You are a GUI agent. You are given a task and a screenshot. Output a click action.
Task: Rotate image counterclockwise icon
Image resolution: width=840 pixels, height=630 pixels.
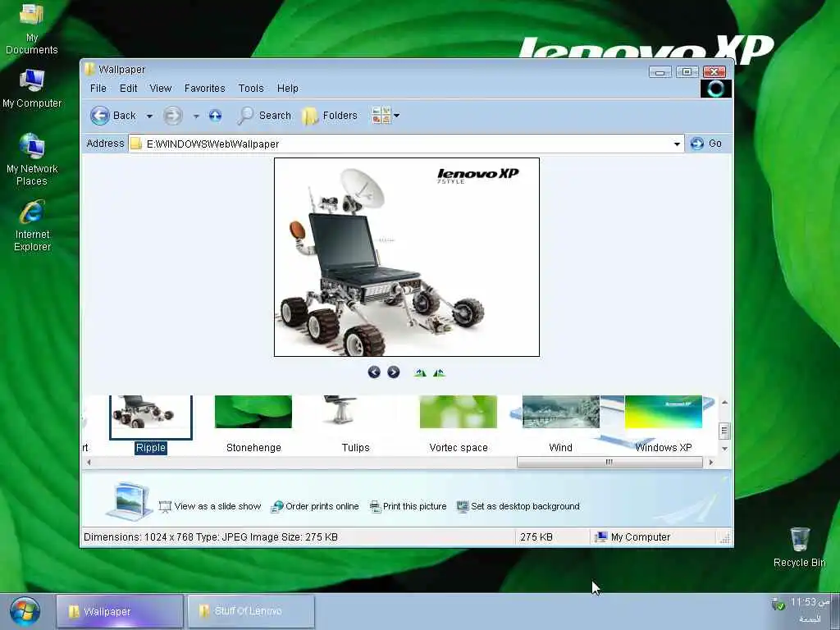(x=440, y=372)
